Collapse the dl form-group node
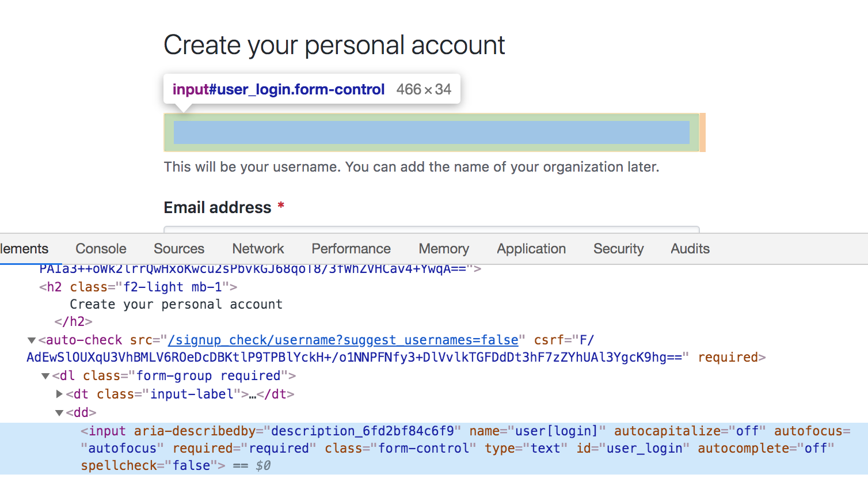868x478 pixels. tap(45, 376)
